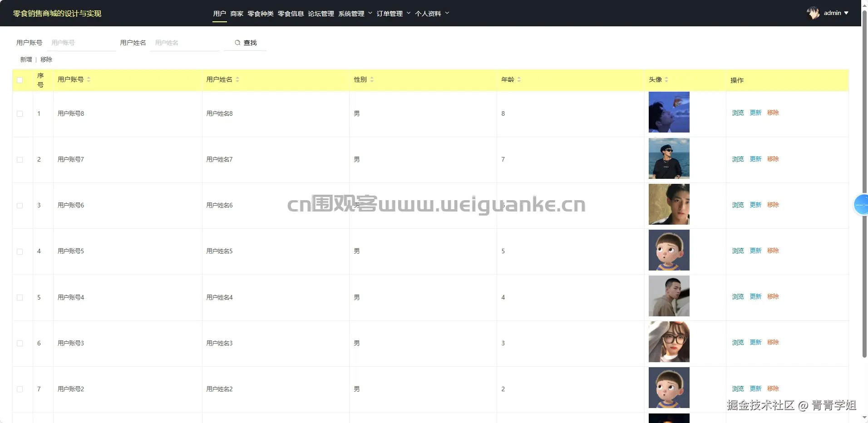Sort by 用户姓名 column arrows

237,79
